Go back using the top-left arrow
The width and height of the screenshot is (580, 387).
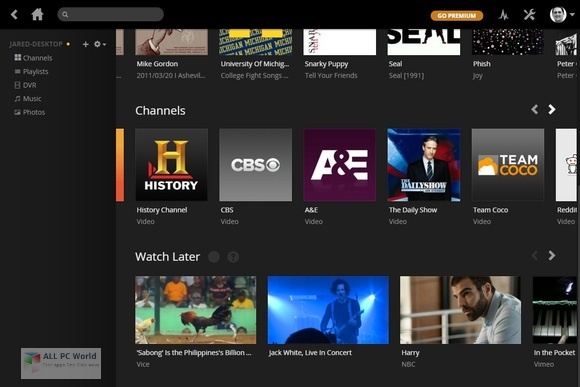coord(14,15)
